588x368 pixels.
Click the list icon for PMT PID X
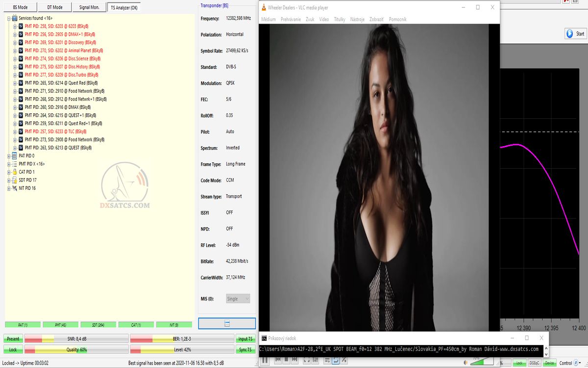tap(14, 164)
